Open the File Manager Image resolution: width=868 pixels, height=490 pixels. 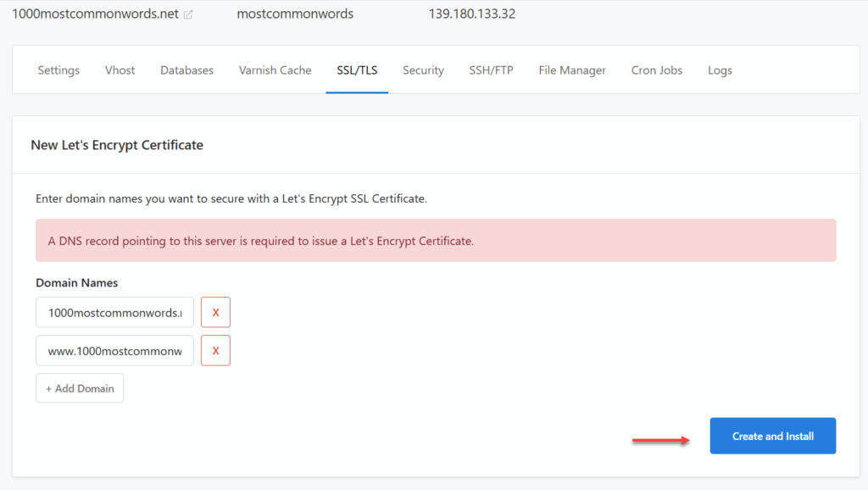pos(571,70)
